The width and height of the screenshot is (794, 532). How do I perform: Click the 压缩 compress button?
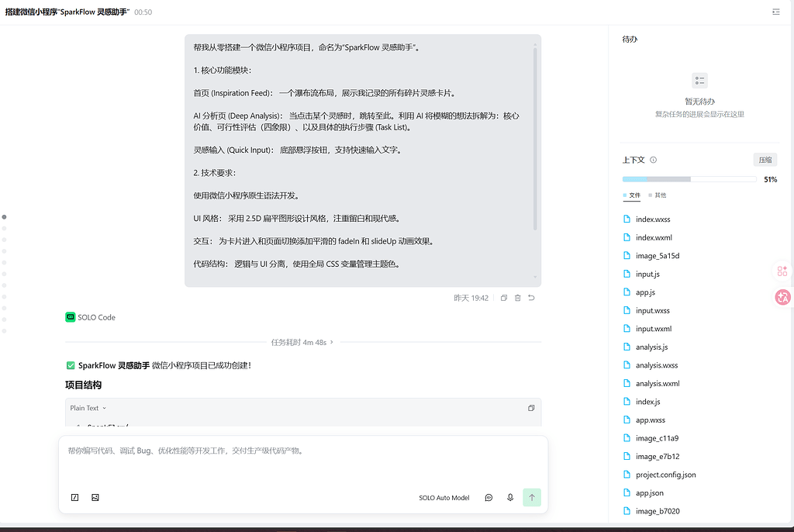tap(765, 160)
